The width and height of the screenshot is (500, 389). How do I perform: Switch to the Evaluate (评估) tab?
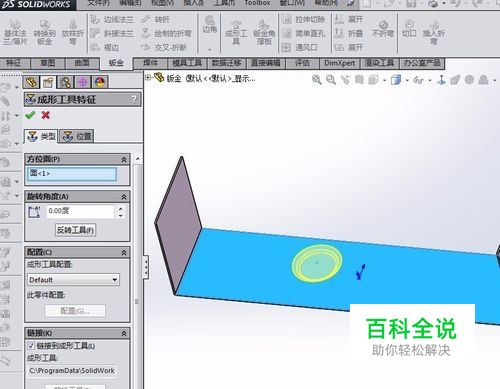(x=302, y=63)
